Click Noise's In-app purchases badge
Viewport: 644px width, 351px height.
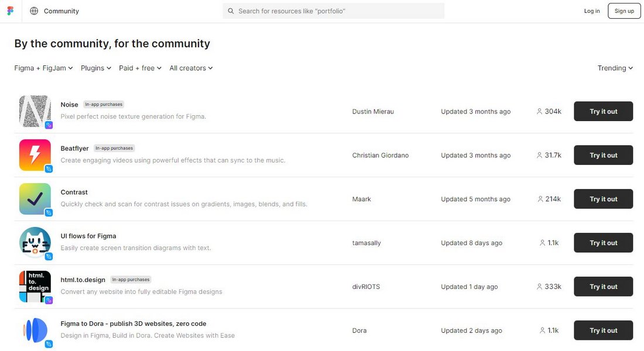104,104
